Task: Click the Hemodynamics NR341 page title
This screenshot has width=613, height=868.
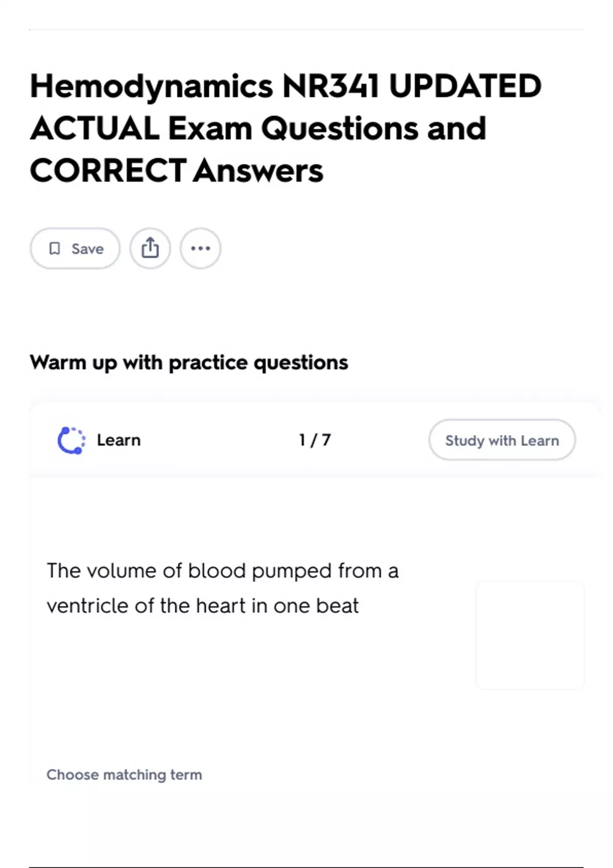Action: [x=285, y=128]
